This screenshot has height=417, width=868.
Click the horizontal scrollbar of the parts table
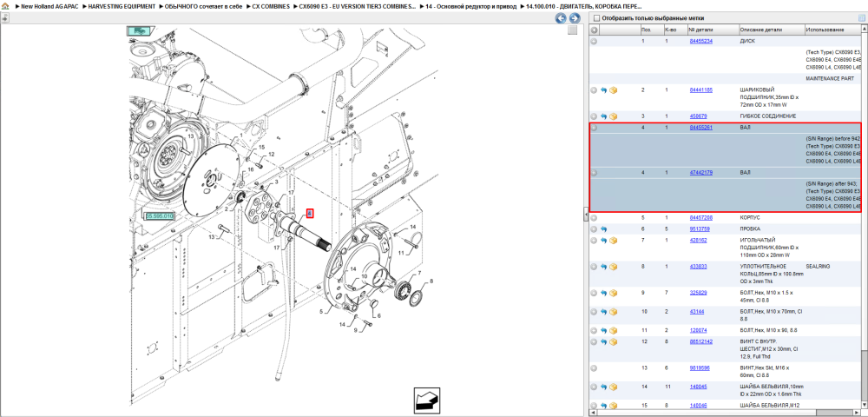click(x=724, y=413)
